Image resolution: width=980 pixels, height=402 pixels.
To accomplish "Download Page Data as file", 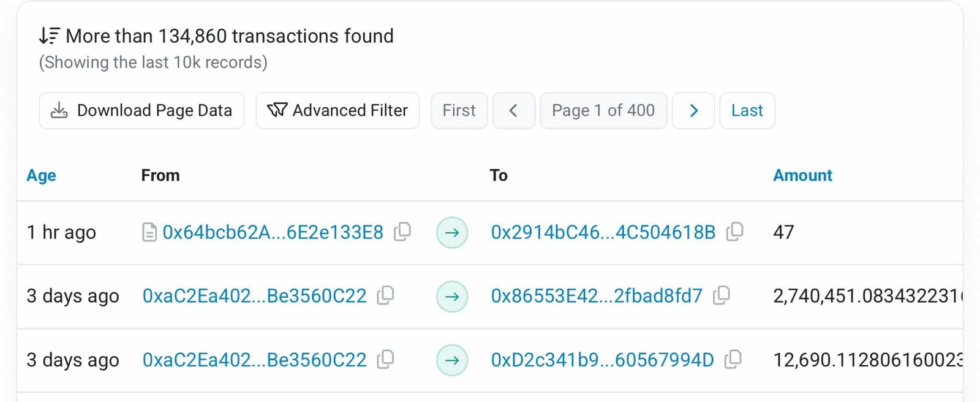I will [141, 111].
